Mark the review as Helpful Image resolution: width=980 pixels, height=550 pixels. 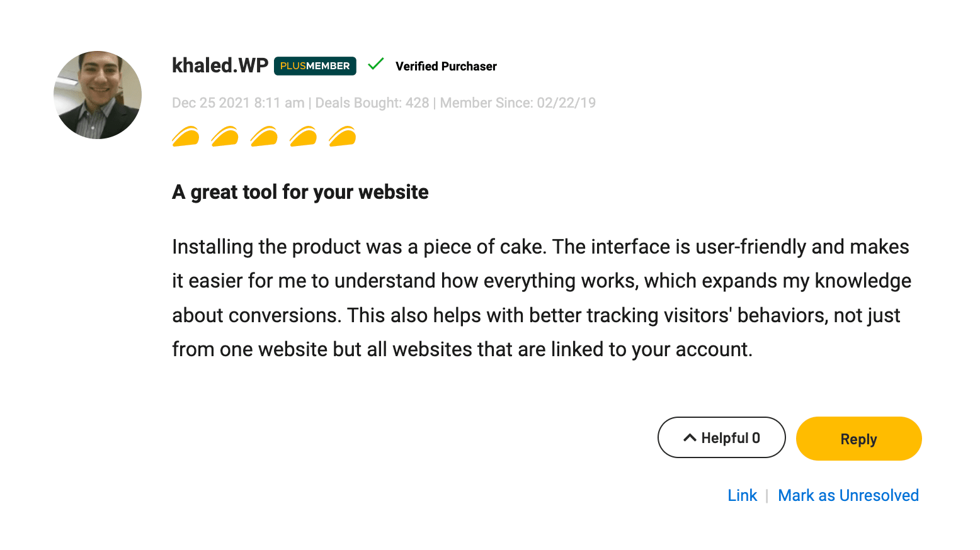coord(721,438)
